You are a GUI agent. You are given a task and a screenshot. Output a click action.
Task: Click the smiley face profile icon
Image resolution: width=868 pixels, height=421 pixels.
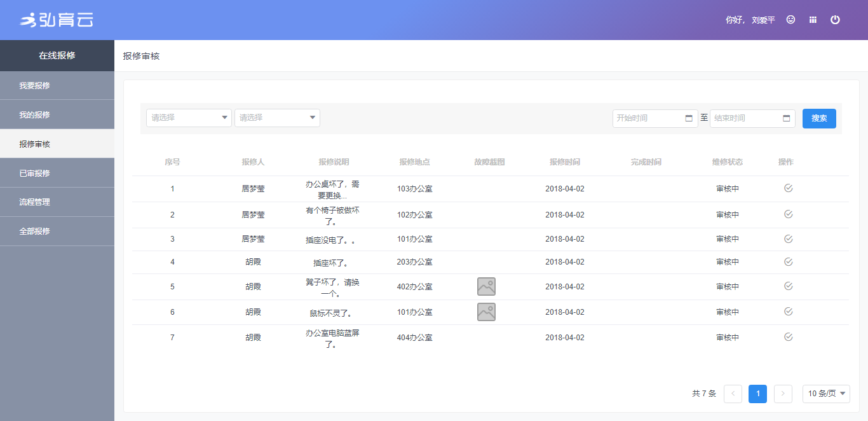click(790, 20)
